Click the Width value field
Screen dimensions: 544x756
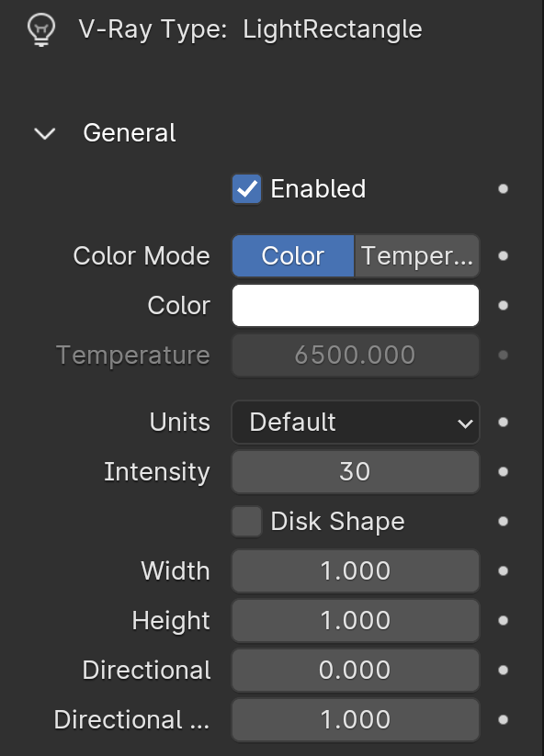(x=356, y=570)
